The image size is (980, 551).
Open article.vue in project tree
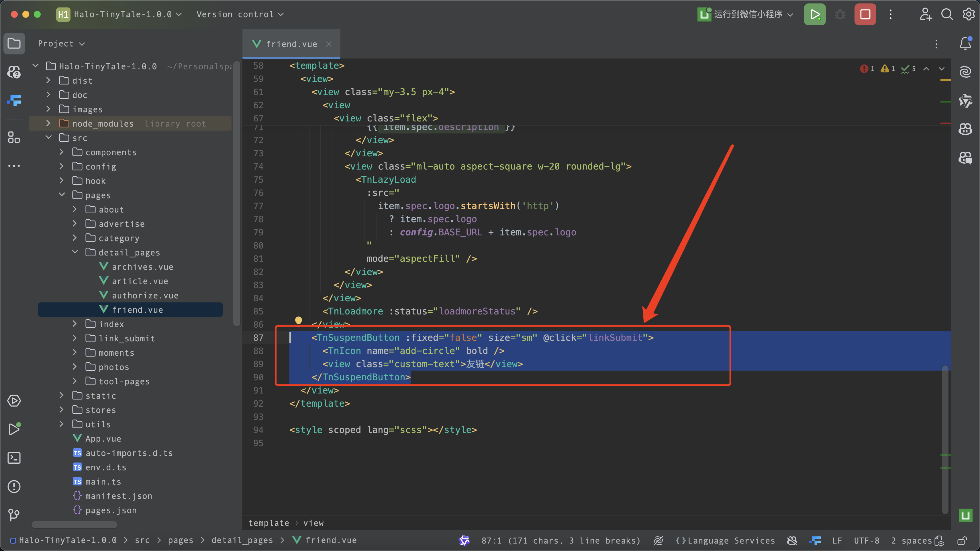click(140, 281)
